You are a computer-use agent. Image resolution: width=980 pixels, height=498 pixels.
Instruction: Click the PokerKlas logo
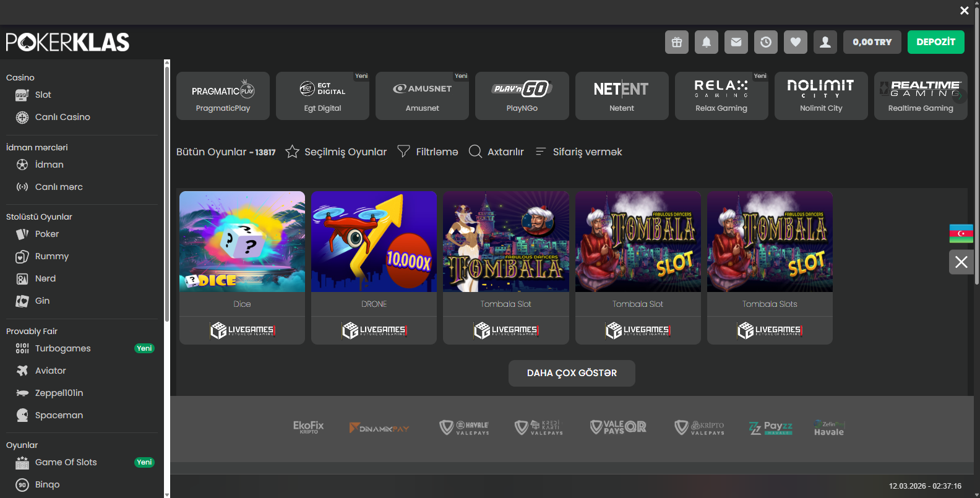[67, 42]
